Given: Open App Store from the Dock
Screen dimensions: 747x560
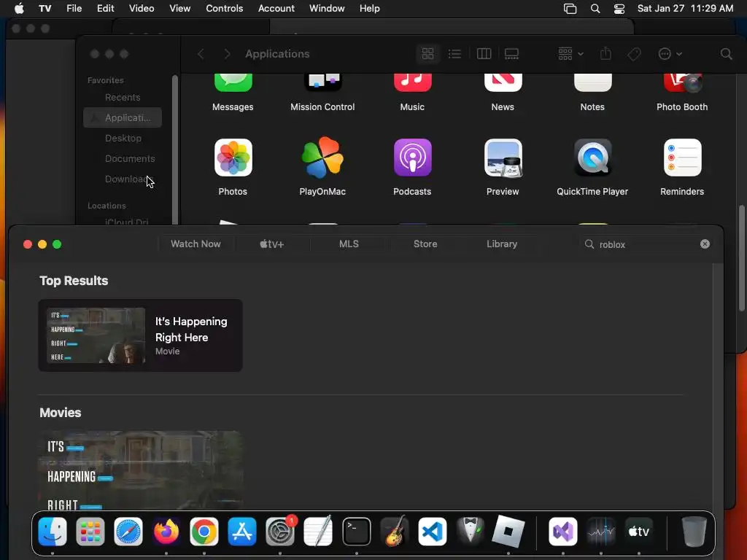Looking at the screenshot, I should (x=242, y=532).
